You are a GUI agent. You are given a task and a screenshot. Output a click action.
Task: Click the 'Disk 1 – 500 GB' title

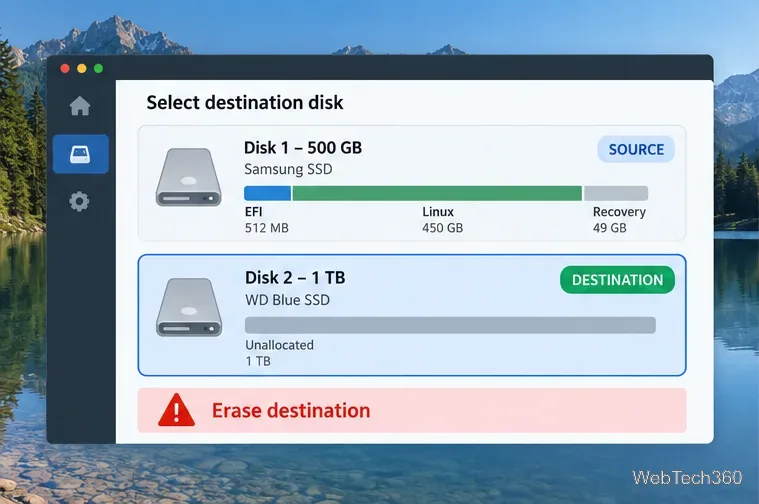[303, 148]
